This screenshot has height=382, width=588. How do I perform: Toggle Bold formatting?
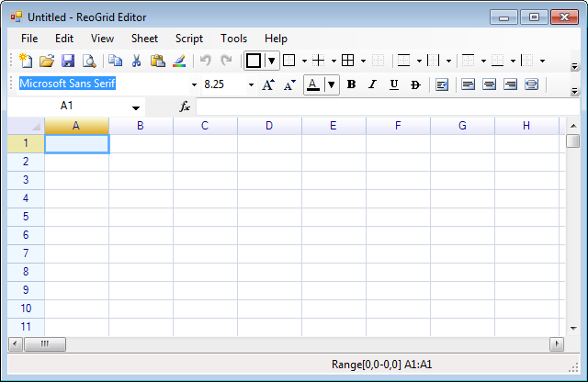(x=351, y=84)
